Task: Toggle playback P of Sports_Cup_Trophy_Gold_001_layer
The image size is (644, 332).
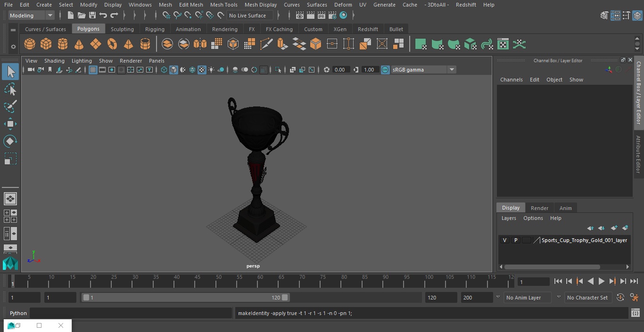Action: click(515, 240)
